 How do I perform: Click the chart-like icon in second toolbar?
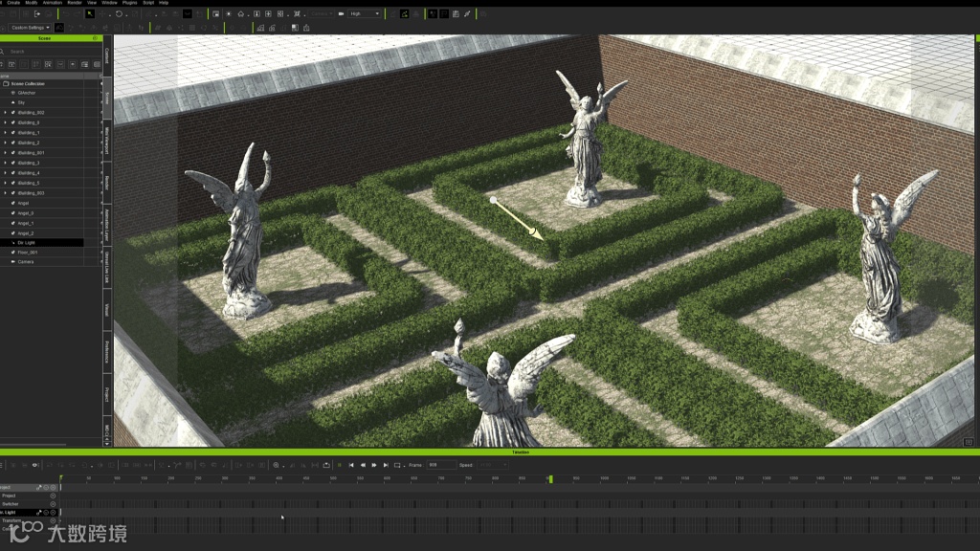point(260,28)
